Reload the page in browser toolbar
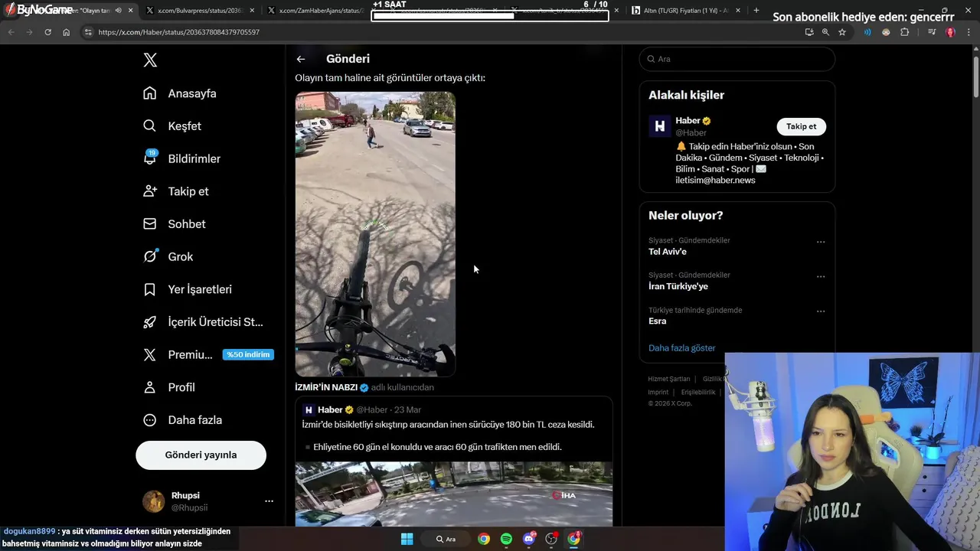 click(x=47, y=32)
